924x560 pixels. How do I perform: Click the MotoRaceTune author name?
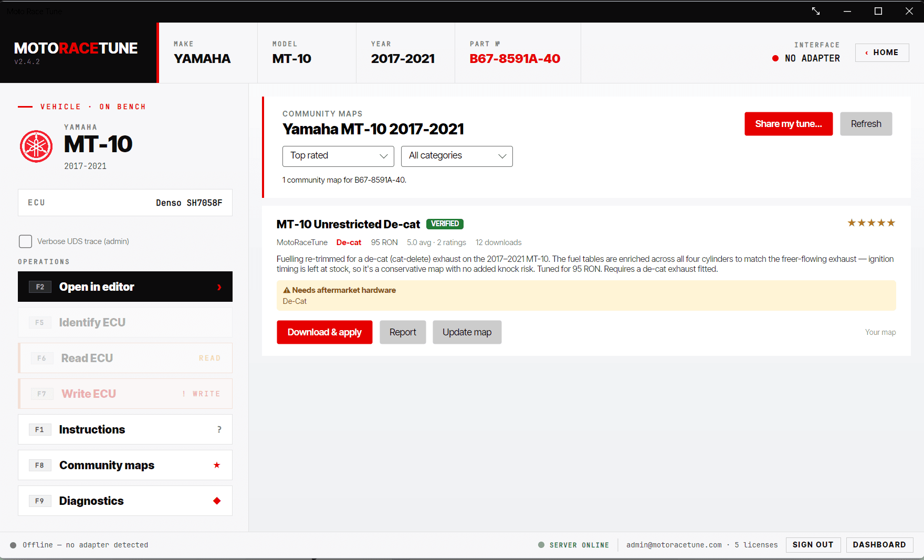click(x=302, y=242)
